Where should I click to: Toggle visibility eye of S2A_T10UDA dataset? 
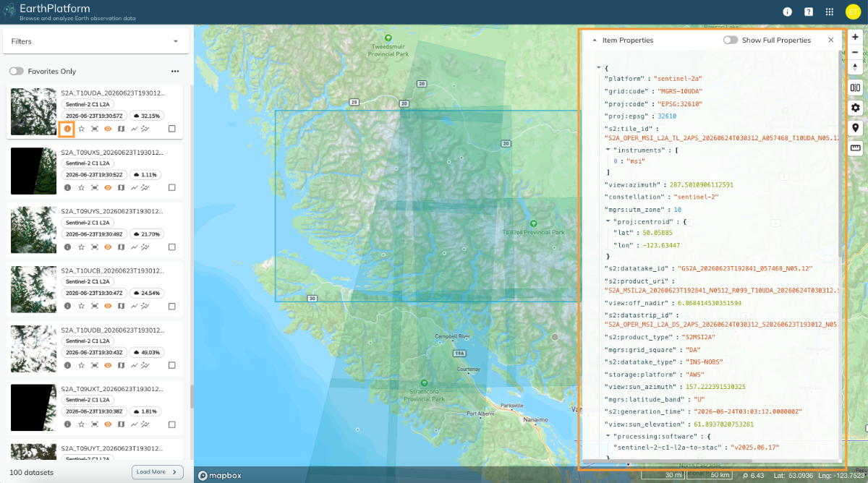(108, 129)
